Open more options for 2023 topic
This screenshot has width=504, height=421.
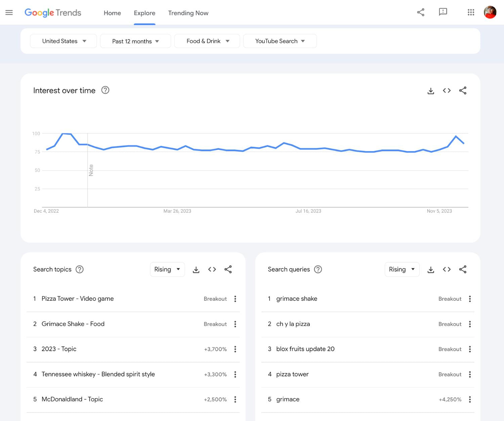tap(235, 349)
